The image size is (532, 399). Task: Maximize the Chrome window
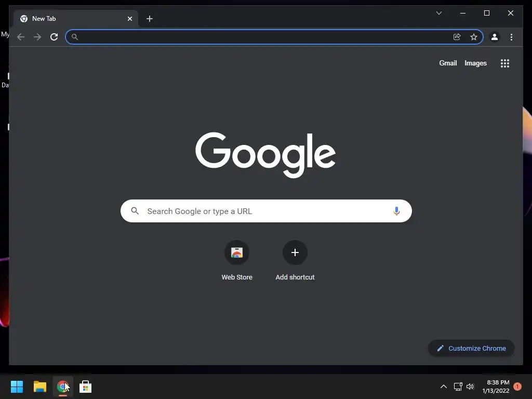click(486, 13)
